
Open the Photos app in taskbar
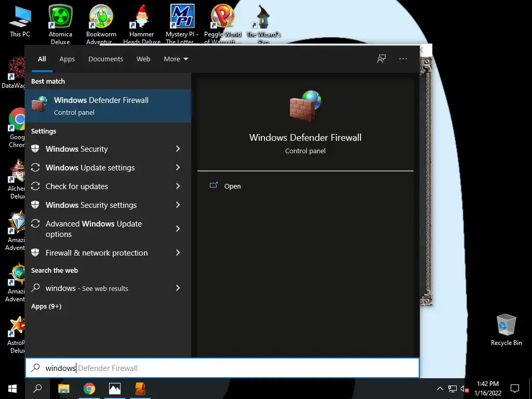point(115,389)
